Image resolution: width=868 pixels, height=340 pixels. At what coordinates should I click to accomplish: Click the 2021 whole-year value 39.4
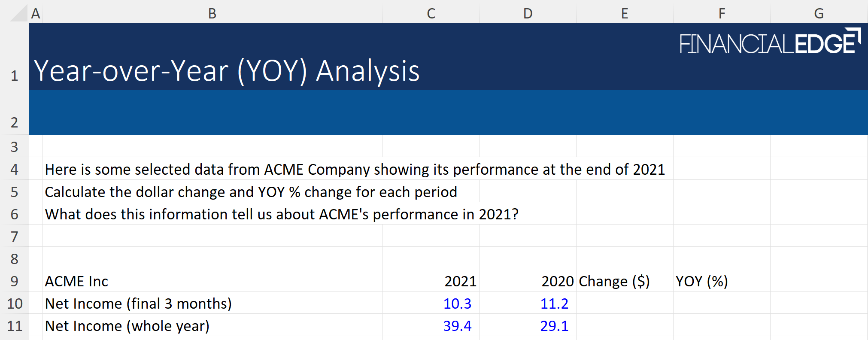tap(457, 326)
